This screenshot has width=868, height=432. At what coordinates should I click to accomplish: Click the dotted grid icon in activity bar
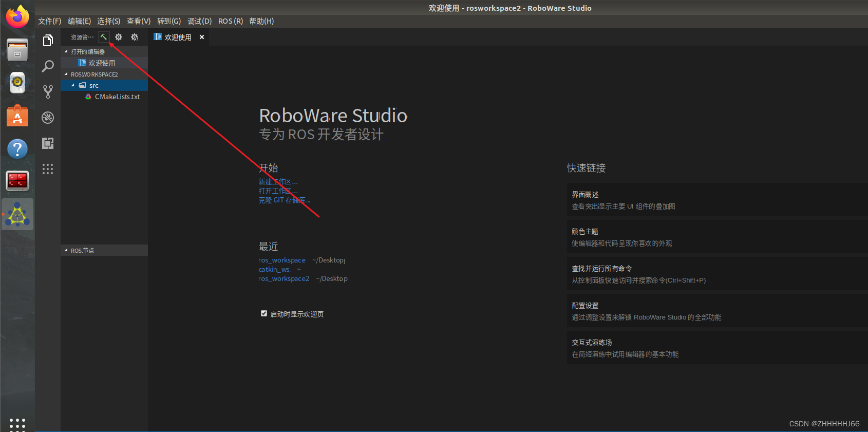[x=48, y=169]
